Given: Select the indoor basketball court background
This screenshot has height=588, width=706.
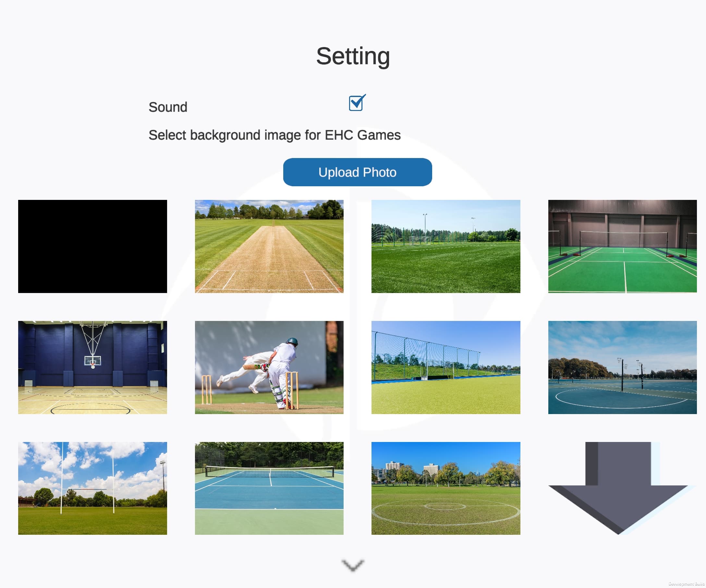Looking at the screenshot, I should 92,367.
